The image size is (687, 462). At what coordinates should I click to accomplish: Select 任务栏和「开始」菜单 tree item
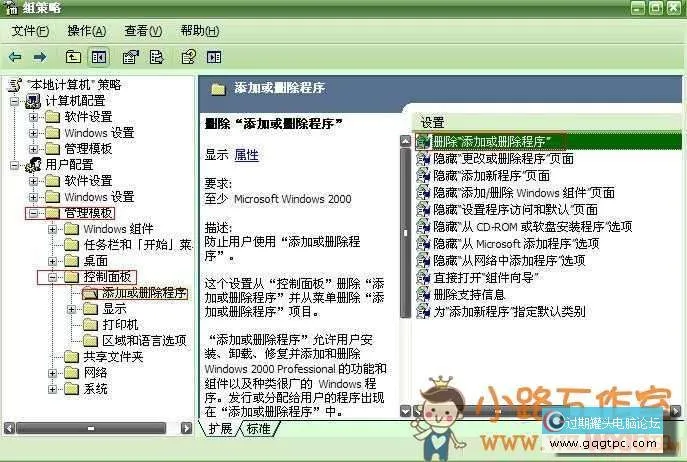(138, 245)
